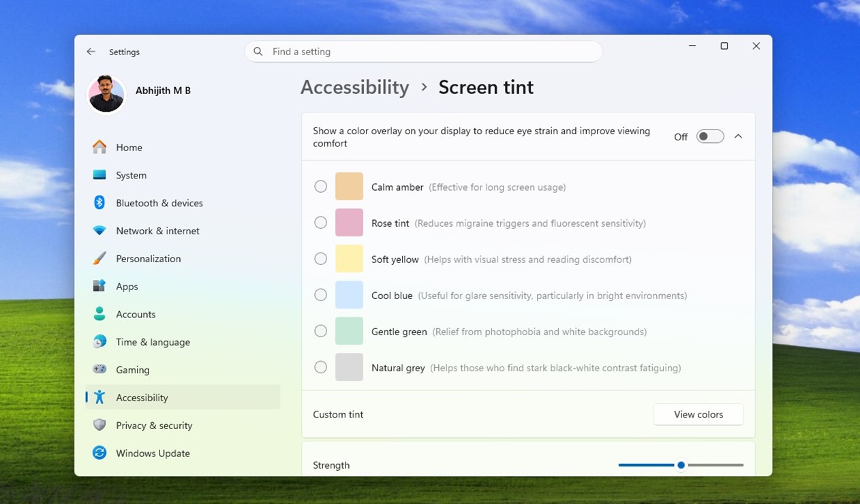Screen dimensions: 860x504
Task: Collapse the color overlay section chevron
Action: coord(738,136)
